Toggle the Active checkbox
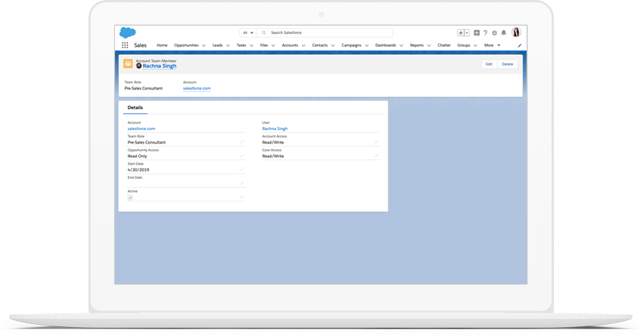This screenshot has width=644, height=336. coord(130,198)
